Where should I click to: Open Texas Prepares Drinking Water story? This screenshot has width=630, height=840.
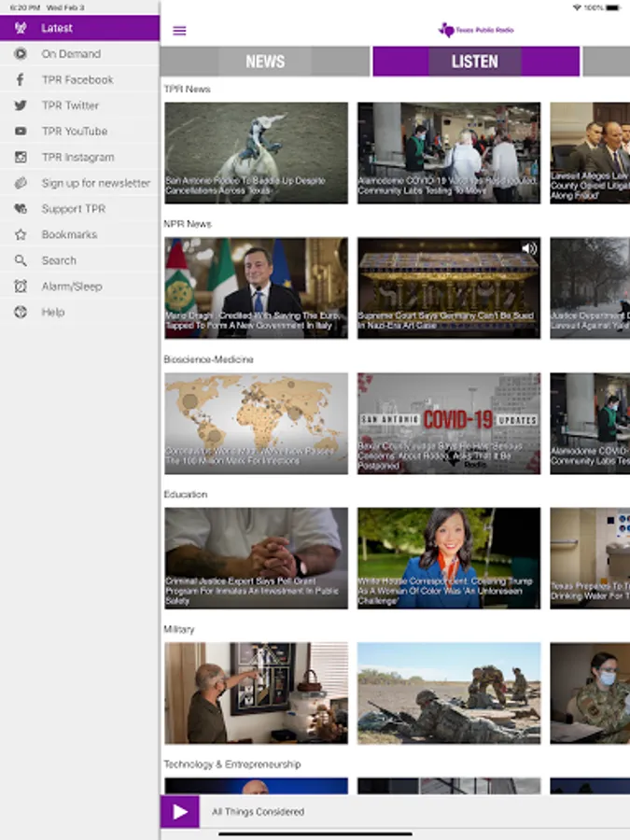coord(590,558)
